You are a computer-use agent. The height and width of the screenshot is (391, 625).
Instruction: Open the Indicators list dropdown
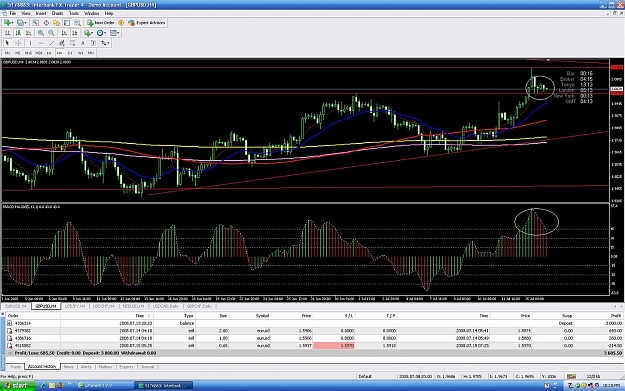pyautogui.click(x=88, y=33)
